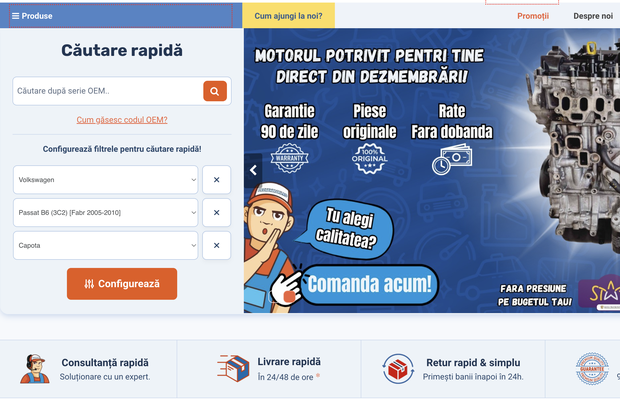620x400 pixels.
Task: Expand the Volkswagen brand dropdown
Action: (106, 180)
